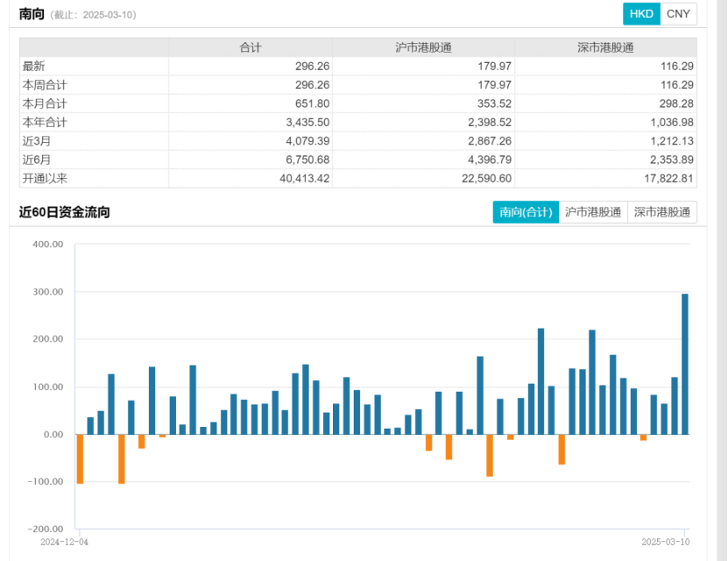Click the 沪市港股通 table column header

coord(424,47)
